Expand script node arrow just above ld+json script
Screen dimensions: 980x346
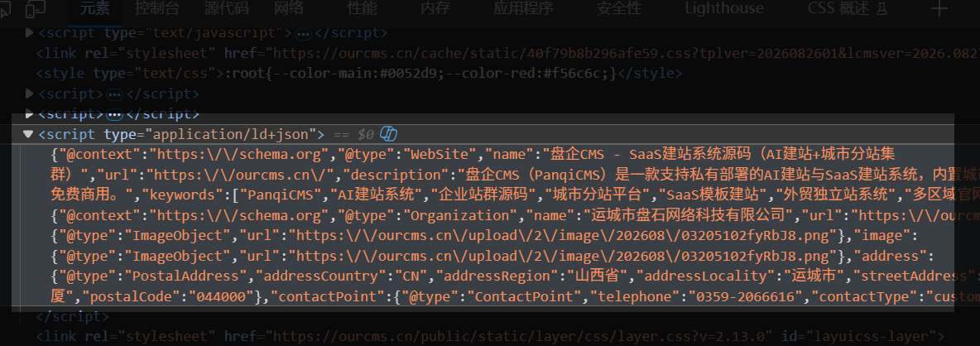29,113
